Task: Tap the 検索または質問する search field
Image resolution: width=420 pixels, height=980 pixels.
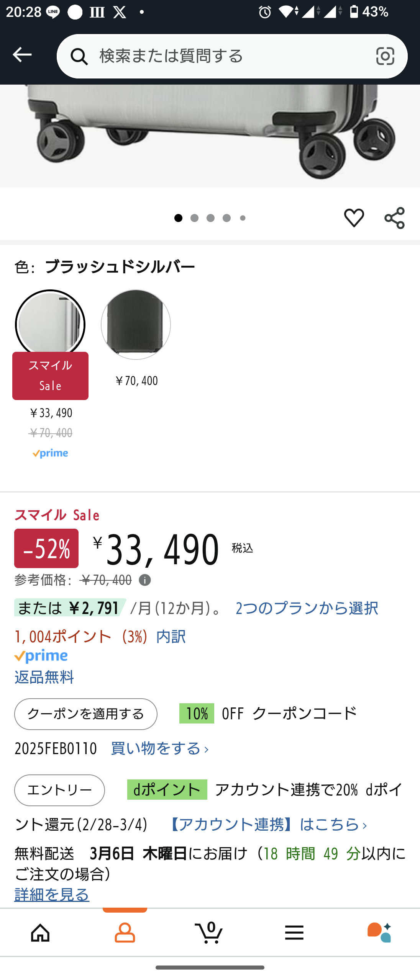Action: pos(230,56)
